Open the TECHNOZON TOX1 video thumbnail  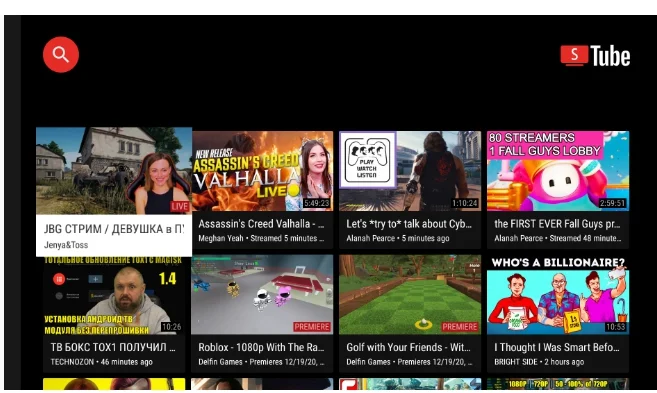(114, 296)
